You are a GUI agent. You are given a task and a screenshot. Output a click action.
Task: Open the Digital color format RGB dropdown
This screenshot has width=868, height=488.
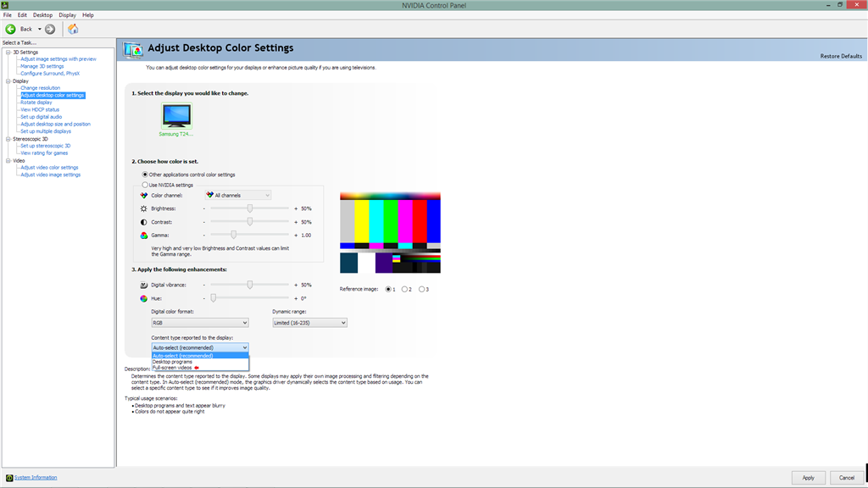[200, 323]
